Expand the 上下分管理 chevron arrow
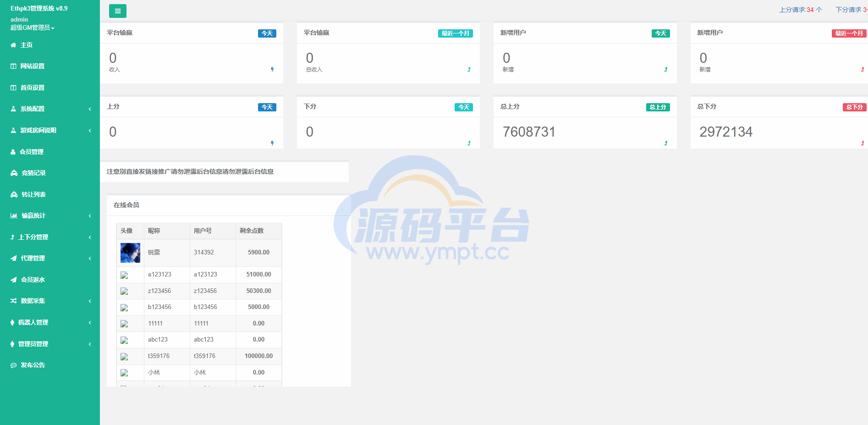 pos(90,237)
